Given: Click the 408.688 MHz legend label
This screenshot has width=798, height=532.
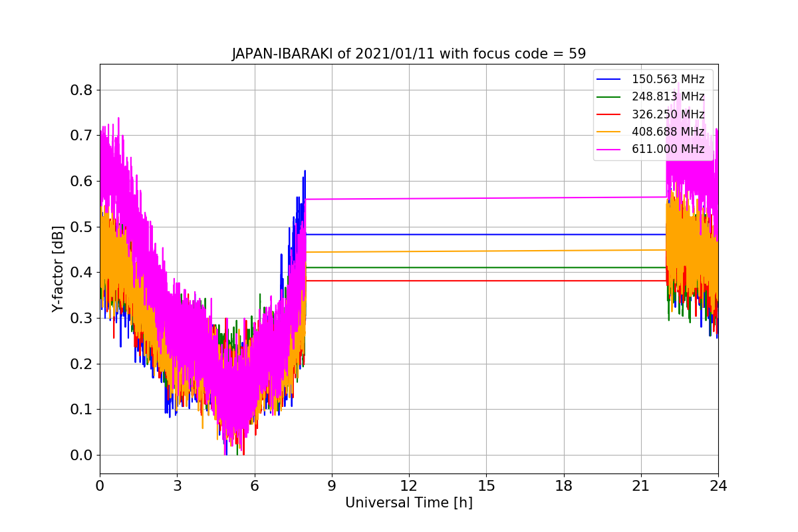Looking at the screenshot, I should [668, 132].
